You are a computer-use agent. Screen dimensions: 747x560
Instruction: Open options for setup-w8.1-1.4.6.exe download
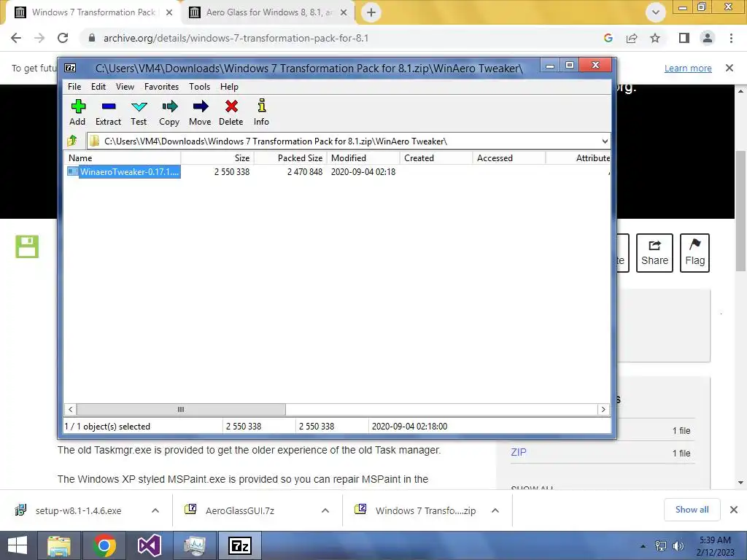155,510
